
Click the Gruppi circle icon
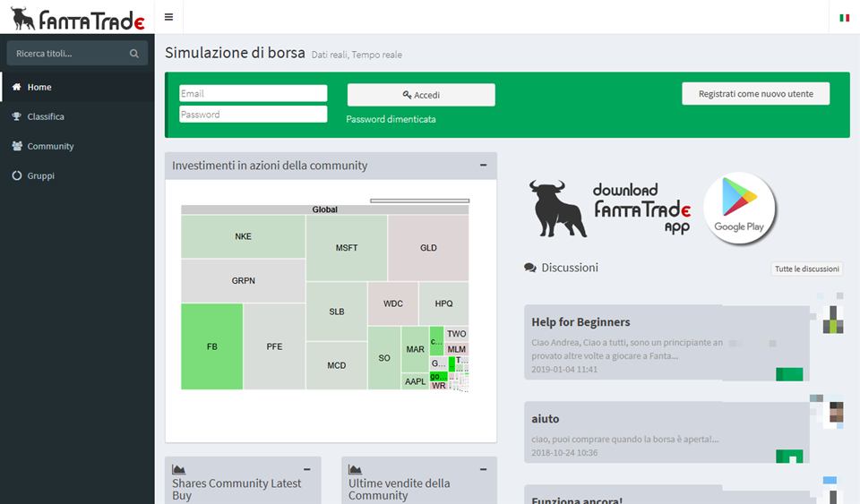tap(16, 175)
